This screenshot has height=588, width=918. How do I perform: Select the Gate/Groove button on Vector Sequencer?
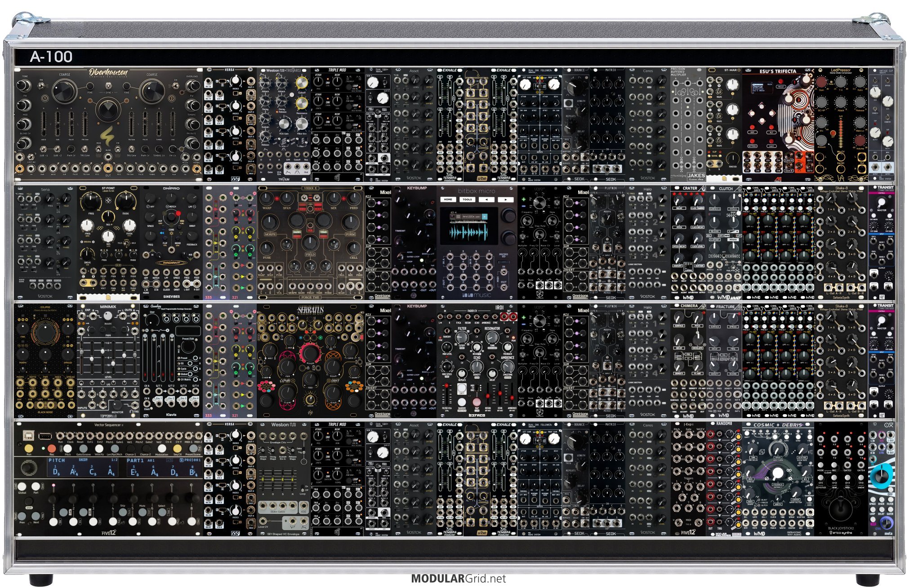(83, 448)
